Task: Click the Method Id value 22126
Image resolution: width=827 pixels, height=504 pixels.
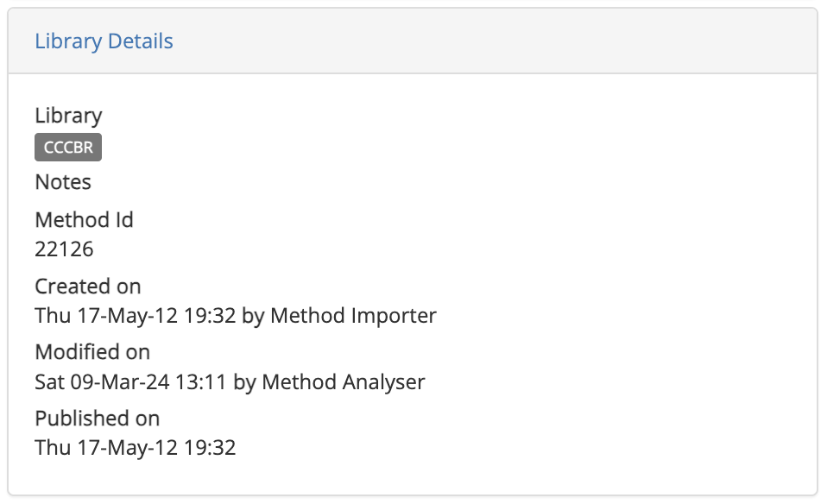Action: pyautogui.click(x=64, y=249)
